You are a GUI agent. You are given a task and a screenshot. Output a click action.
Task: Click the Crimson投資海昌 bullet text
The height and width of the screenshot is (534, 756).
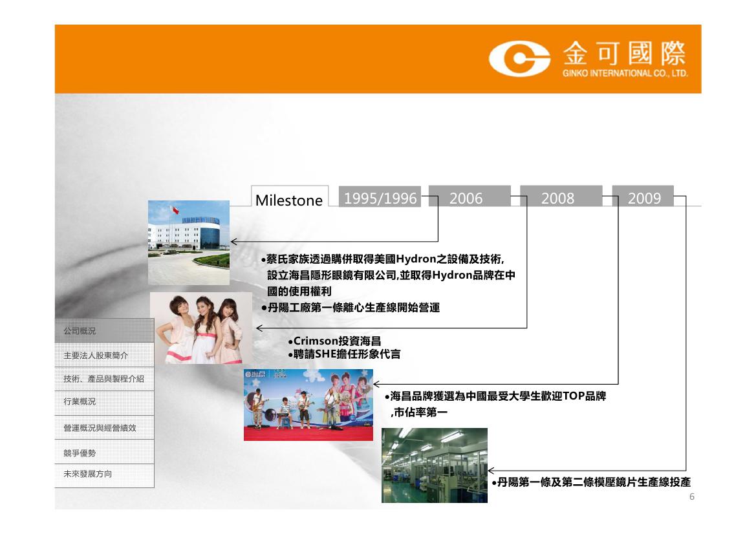pyautogui.click(x=334, y=341)
